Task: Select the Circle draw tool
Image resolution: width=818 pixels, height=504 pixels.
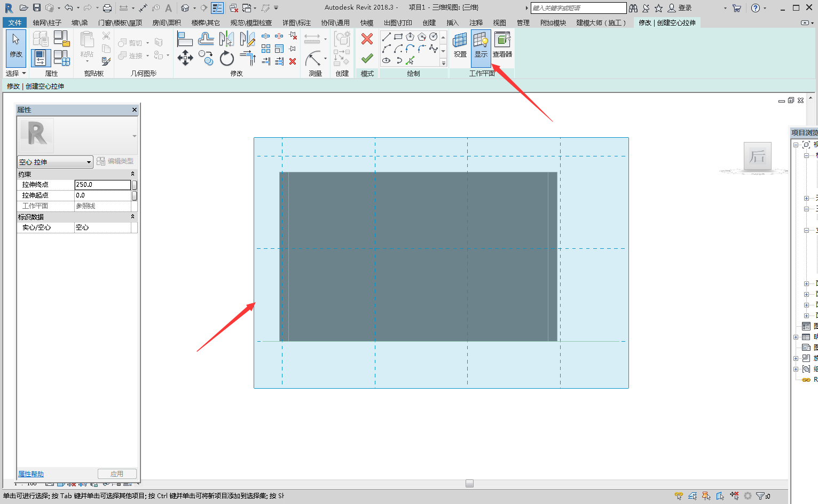Action: coord(434,37)
